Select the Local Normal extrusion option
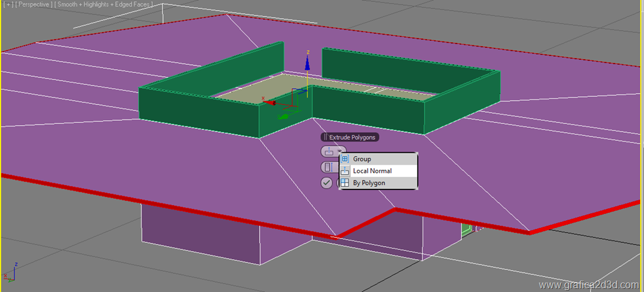 [372, 171]
